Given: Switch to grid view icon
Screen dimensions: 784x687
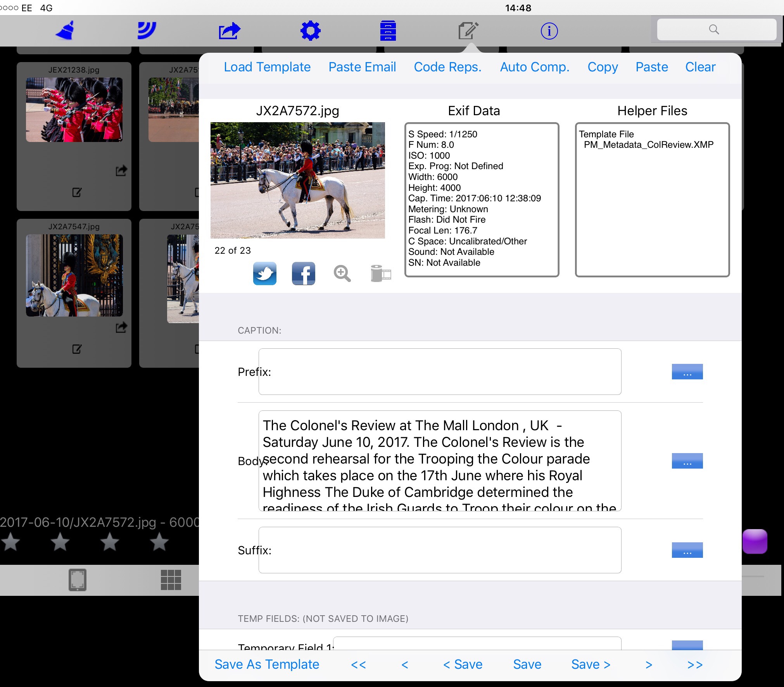Looking at the screenshot, I should coord(171,580).
